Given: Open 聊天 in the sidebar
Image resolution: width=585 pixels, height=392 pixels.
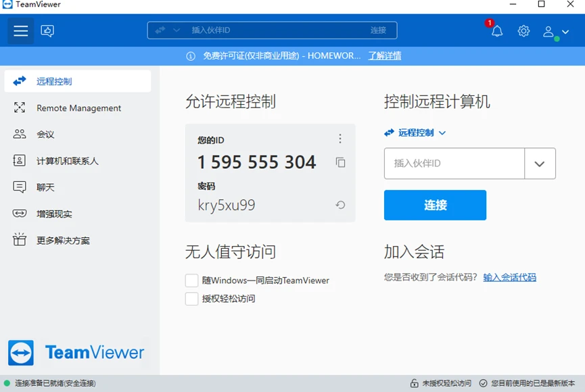Looking at the screenshot, I should point(78,187).
